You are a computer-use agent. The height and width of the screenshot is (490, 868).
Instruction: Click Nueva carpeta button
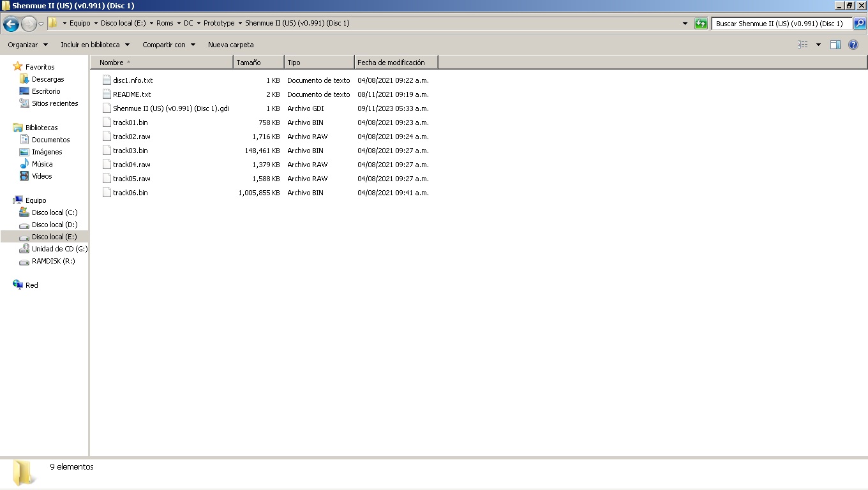[x=231, y=45]
